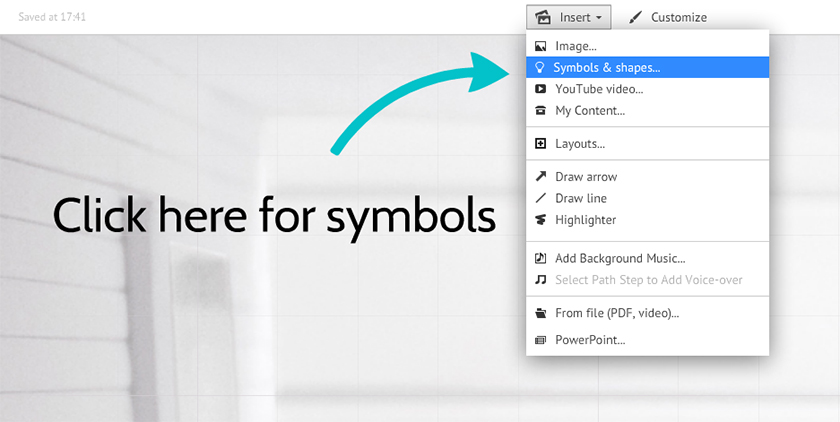Choose YouTube video... from the menu

(x=647, y=89)
